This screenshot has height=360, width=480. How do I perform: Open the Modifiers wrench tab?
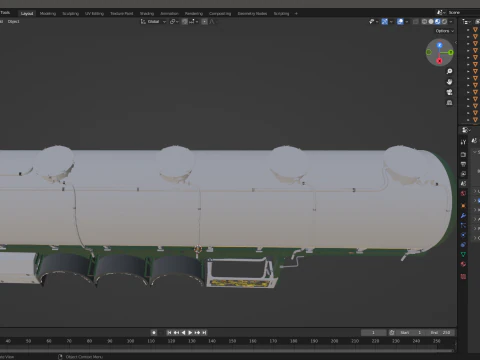click(463, 216)
